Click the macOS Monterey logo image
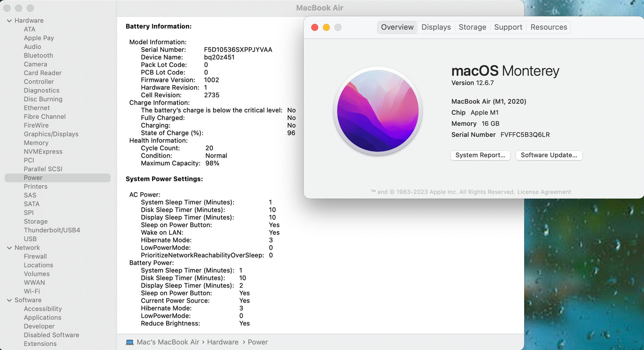The height and width of the screenshot is (350, 644). pyautogui.click(x=377, y=111)
